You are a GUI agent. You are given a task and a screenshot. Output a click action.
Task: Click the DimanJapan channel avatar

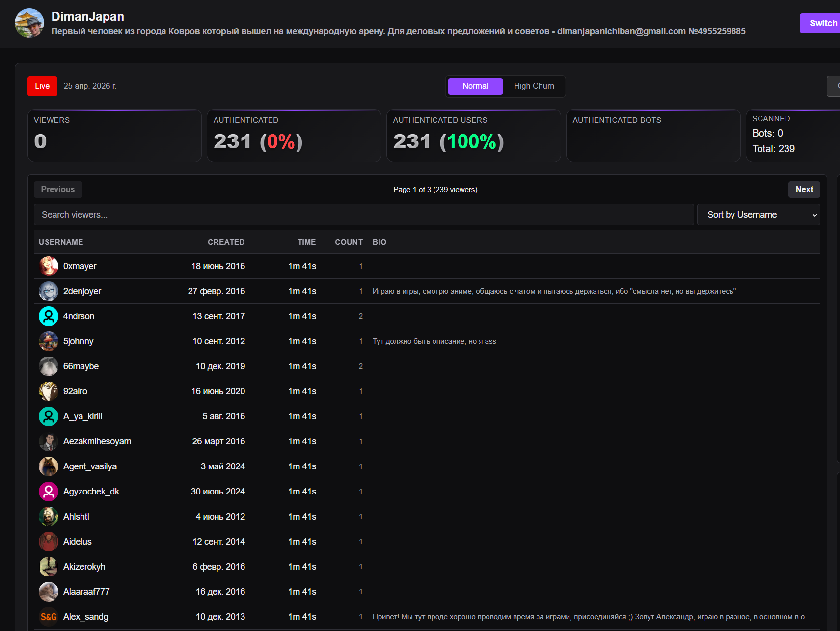pos(29,23)
